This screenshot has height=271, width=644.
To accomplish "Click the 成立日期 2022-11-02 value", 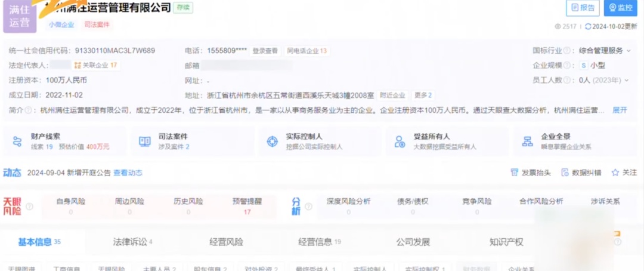I will 64,95.
